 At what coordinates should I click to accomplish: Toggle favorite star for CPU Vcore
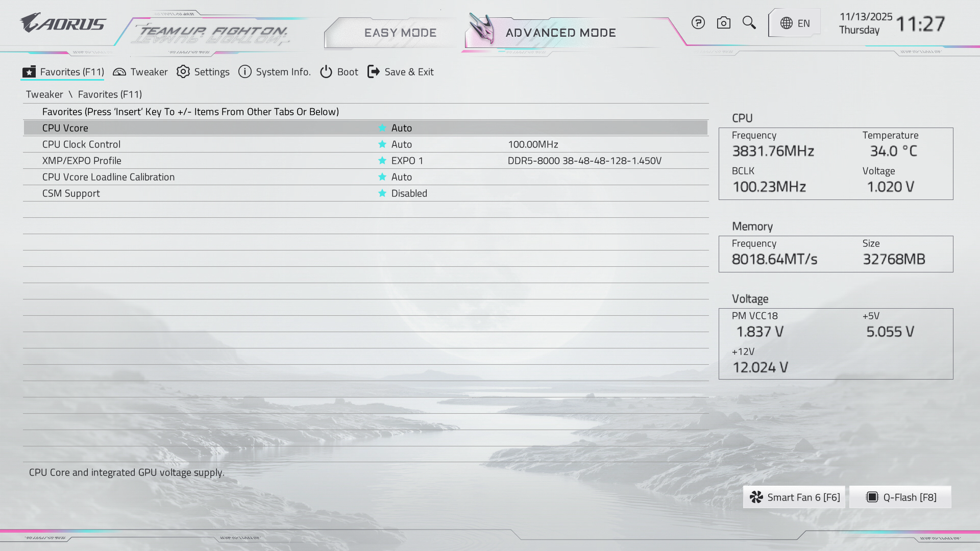tap(382, 128)
